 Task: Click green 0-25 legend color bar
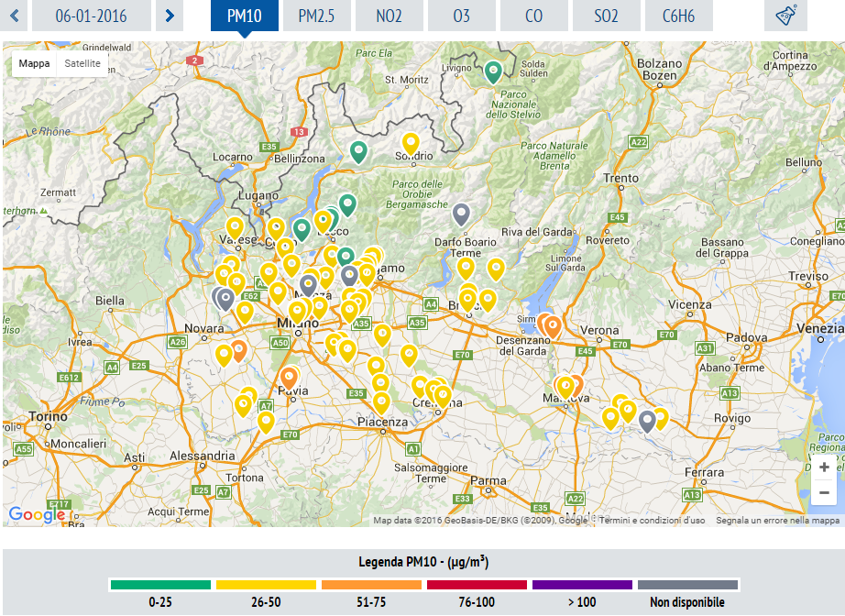160,585
